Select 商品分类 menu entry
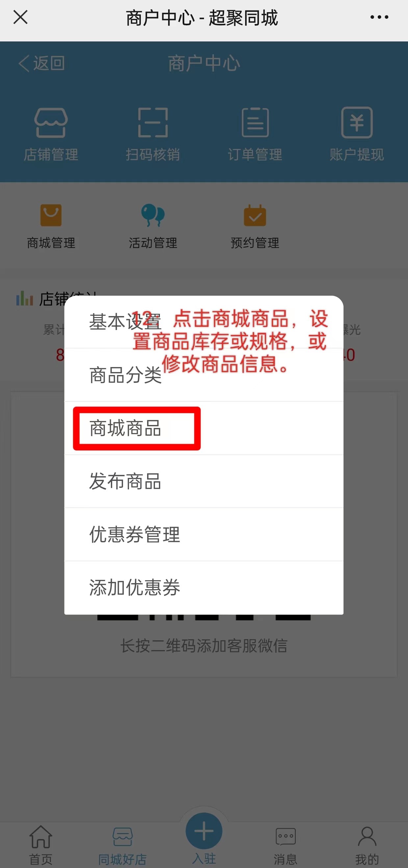 (x=204, y=375)
